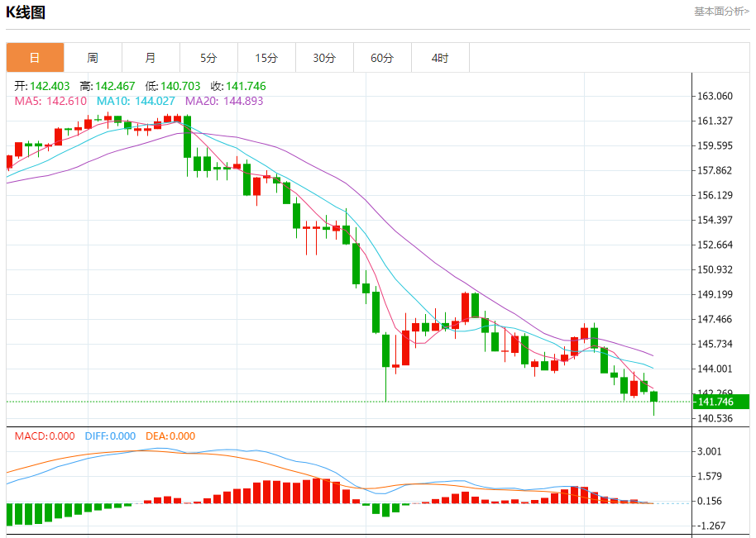Click the 140.536 price axis label
This screenshot has width=756, height=538.
pos(715,418)
